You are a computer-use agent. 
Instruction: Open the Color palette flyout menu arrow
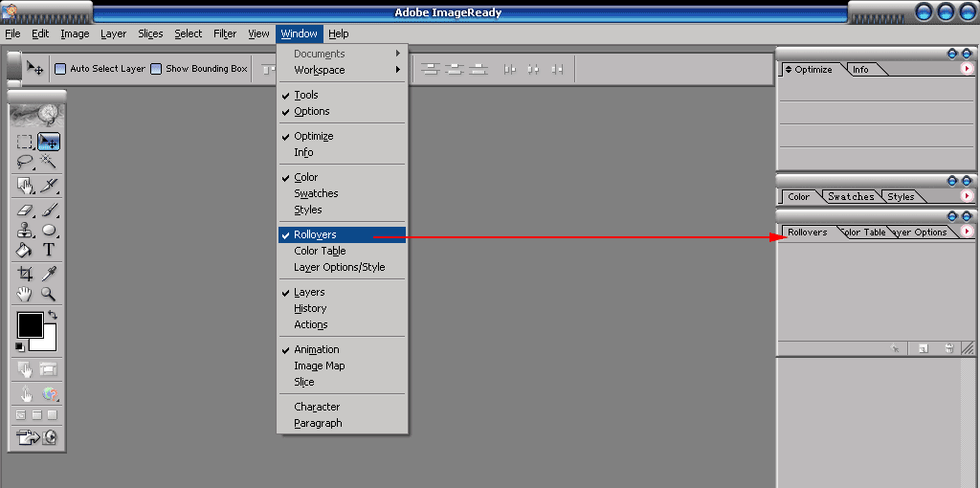coord(967,195)
